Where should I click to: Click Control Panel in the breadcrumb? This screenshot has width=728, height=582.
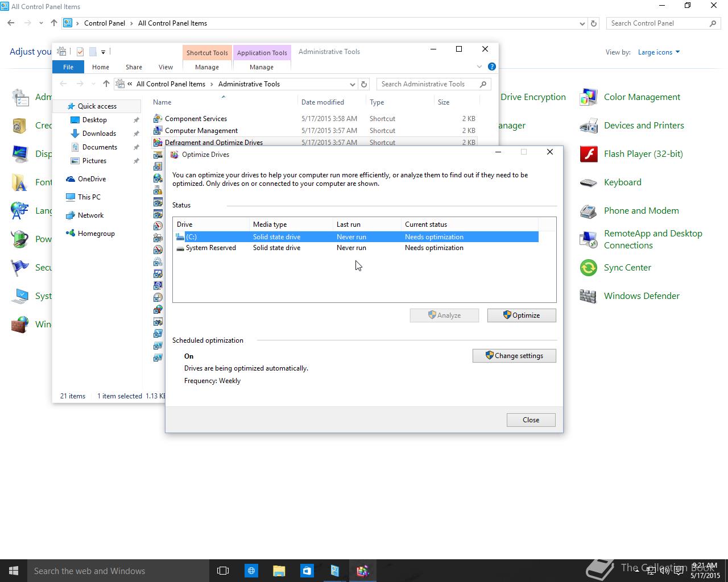[105, 23]
